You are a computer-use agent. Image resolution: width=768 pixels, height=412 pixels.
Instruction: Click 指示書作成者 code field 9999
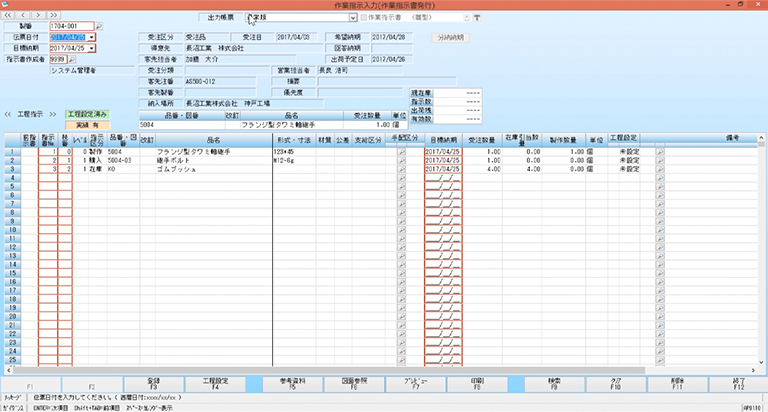pyautogui.click(x=58, y=59)
